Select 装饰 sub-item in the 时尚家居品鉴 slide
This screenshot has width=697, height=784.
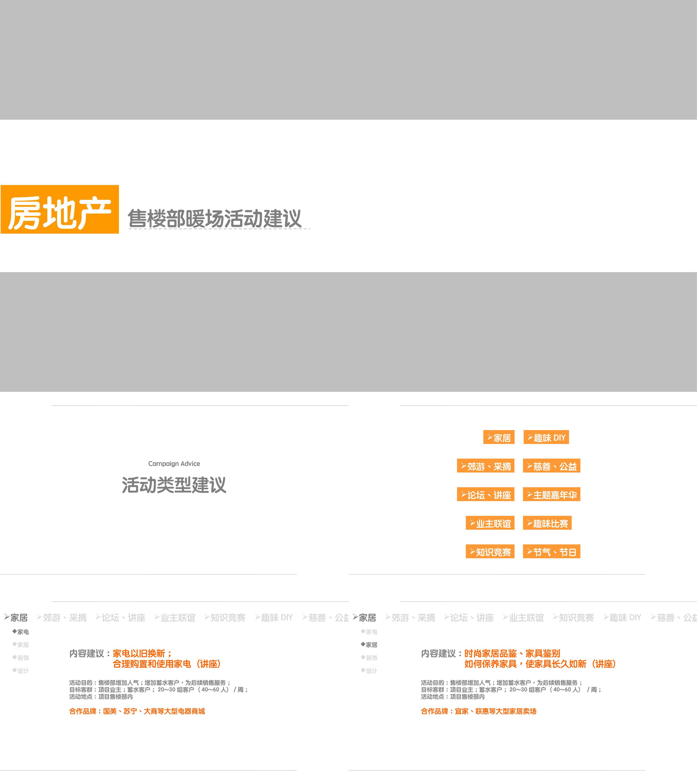click(x=369, y=658)
